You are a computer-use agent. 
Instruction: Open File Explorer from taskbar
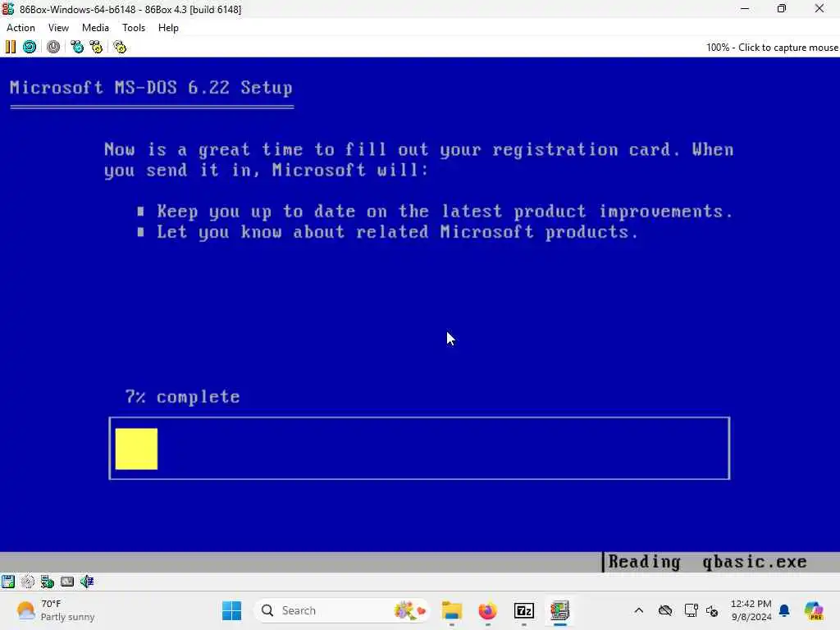pos(452,610)
